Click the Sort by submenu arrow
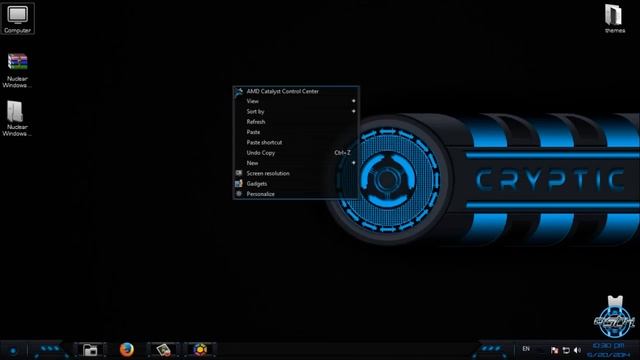 pyautogui.click(x=353, y=111)
